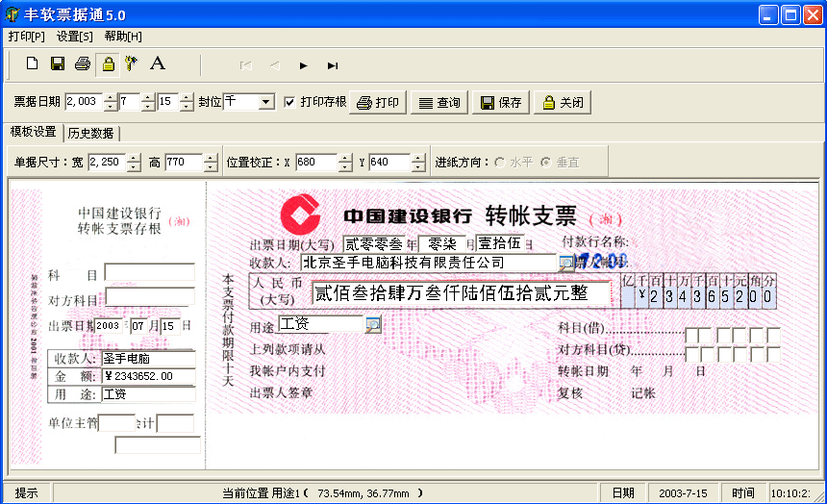Click the Printer toolbar icon
The width and height of the screenshot is (827, 504).
click(83, 63)
